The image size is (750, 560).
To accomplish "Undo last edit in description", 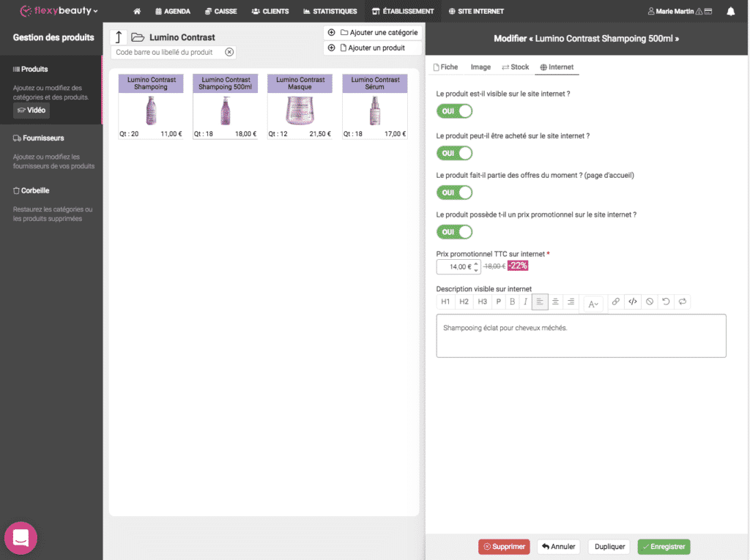I will click(666, 302).
